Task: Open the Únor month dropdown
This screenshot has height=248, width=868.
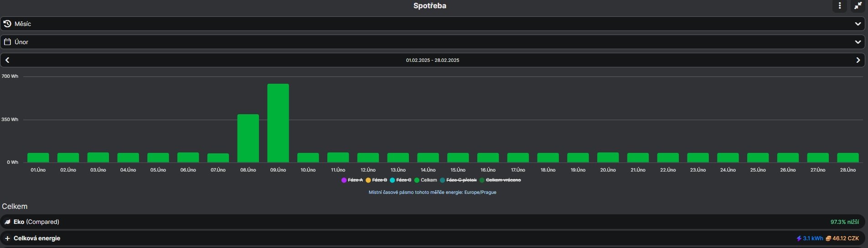Action: pos(433,42)
